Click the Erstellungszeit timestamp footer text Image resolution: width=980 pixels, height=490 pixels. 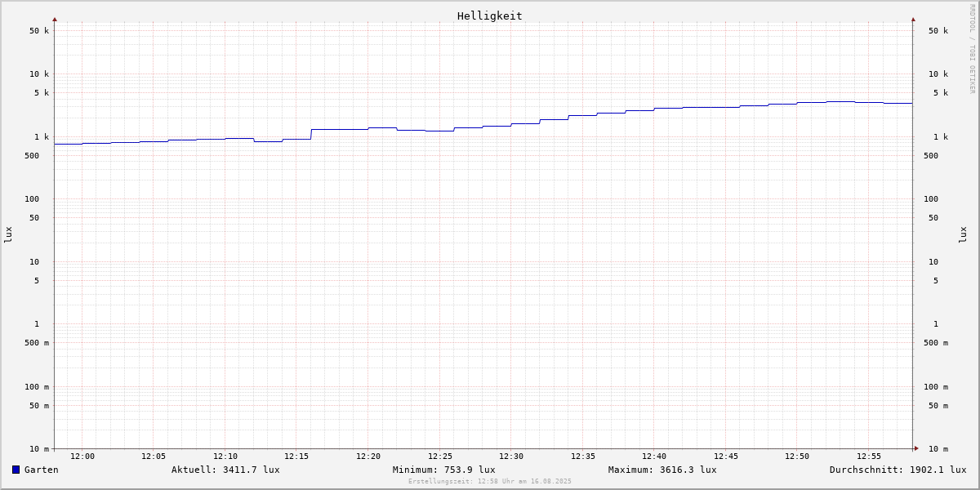pyautogui.click(x=490, y=481)
